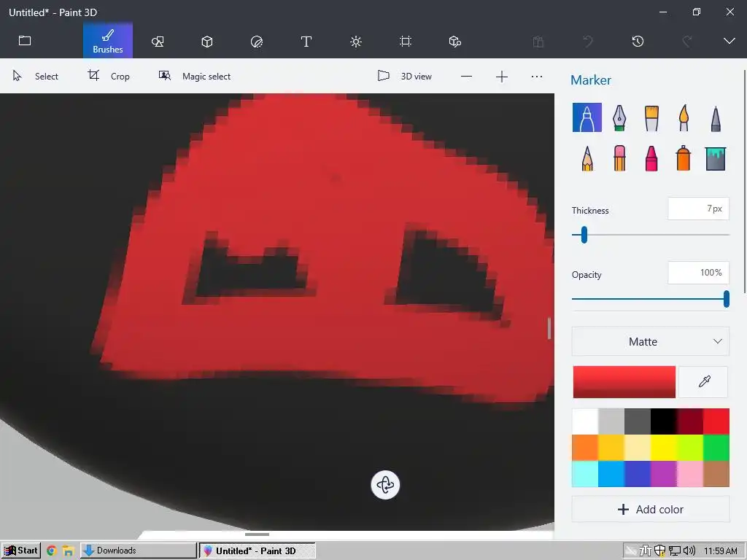Select the Oil brush
This screenshot has height=560, width=747.
pos(651,118)
